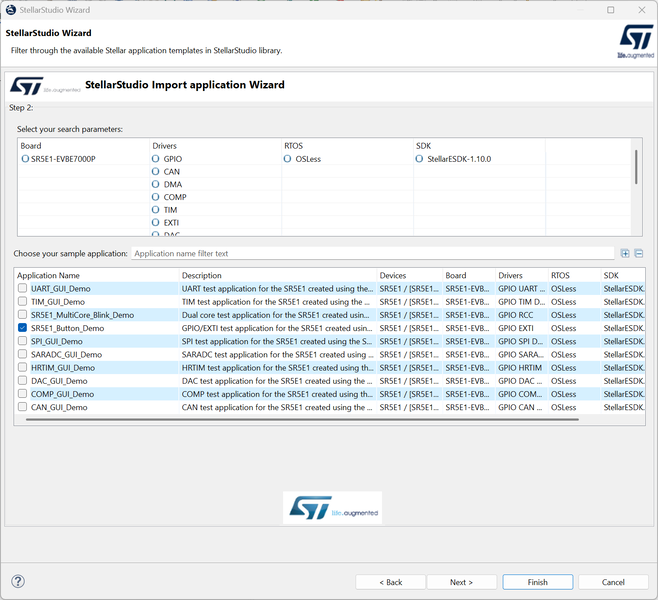Click the GPIO HRTIM drivers cell
The width and height of the screenshot is (658, 600).
(520, 368)
